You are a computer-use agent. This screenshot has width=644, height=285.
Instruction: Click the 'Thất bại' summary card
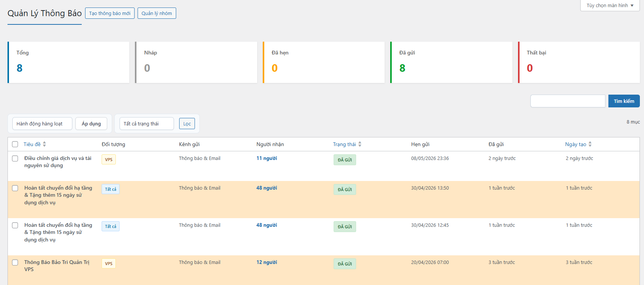point(579,62)
